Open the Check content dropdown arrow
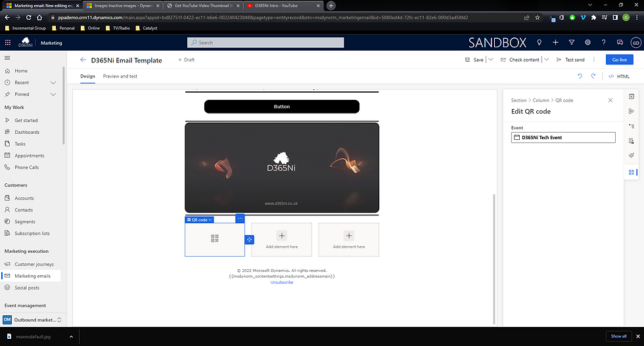Image resolution: width=644 pixels, height=346 pixels. click(x=546, y=60)
